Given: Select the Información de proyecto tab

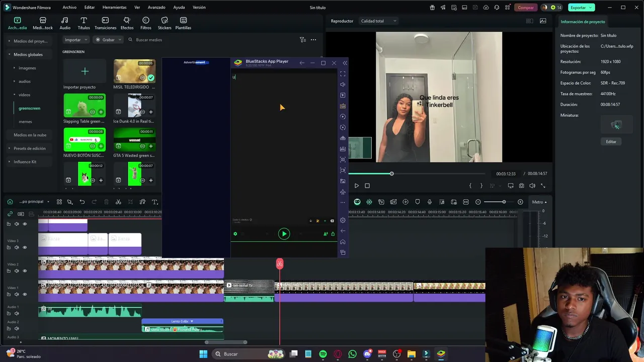Looking at the screenshot, I should tap(583, 22).
